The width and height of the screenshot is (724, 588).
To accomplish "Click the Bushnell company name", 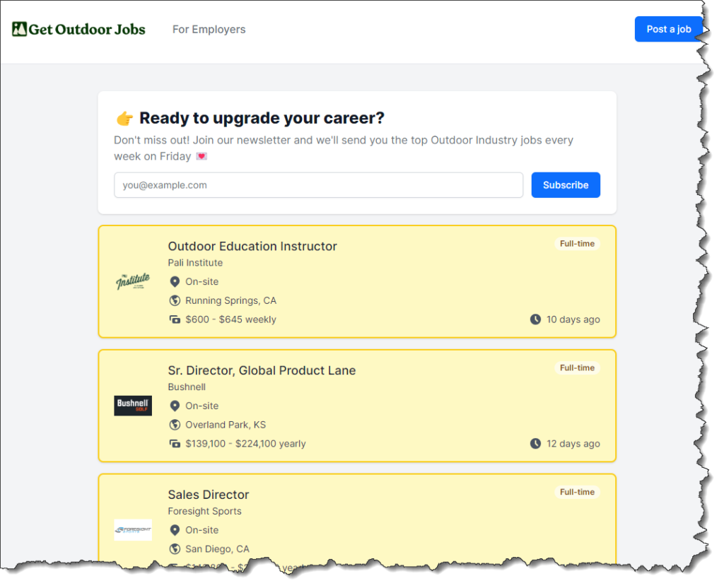I will [x=187, y=387].
